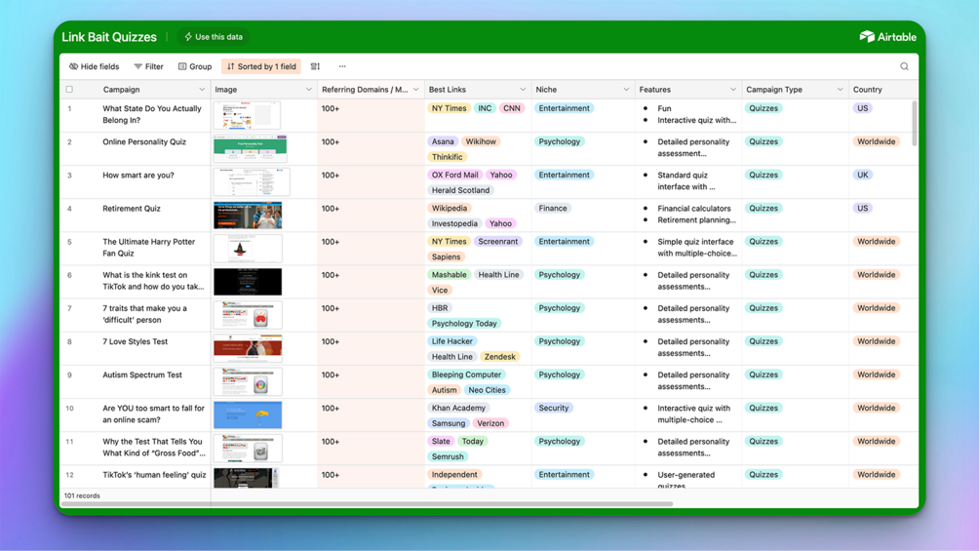Click the vertical scrollbar
Viewport: 980px width, 551px height.
point(915,123)
